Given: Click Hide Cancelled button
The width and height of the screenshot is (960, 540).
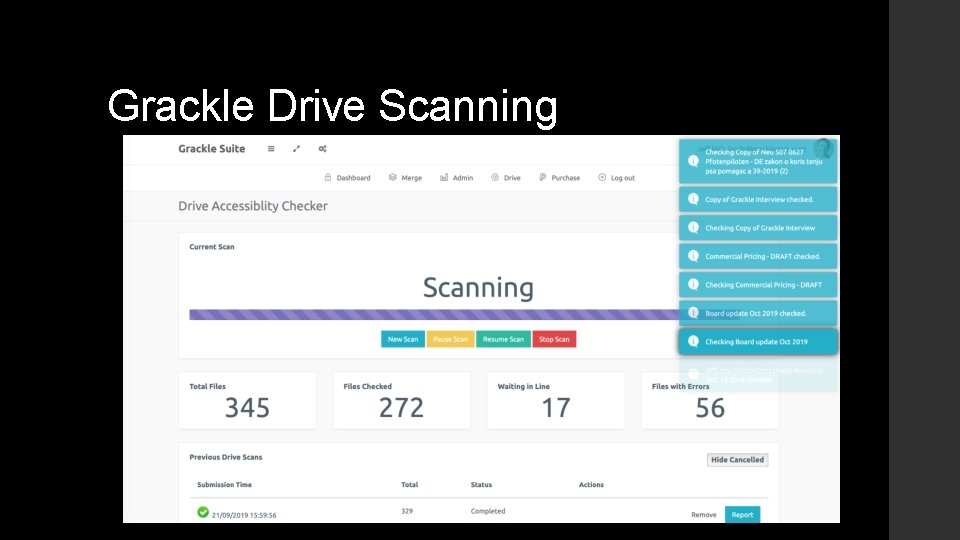Looking at the screenshot, I should click(737, 460).
